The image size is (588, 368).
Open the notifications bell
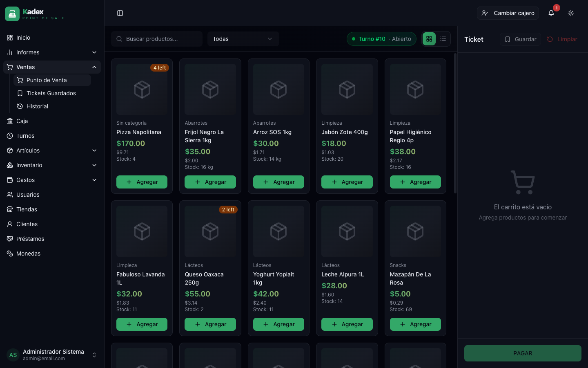coord(551,13)
